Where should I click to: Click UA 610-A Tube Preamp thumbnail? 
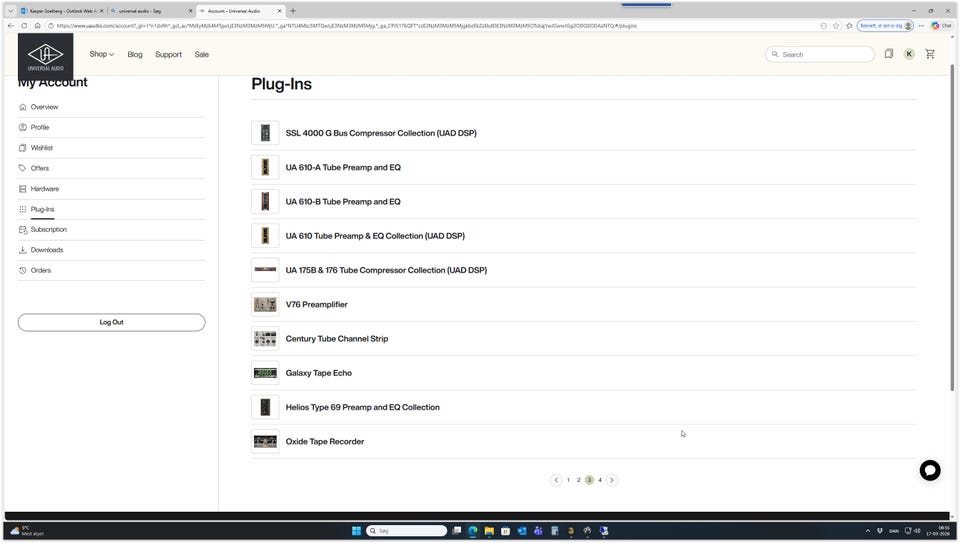(265, 167)
